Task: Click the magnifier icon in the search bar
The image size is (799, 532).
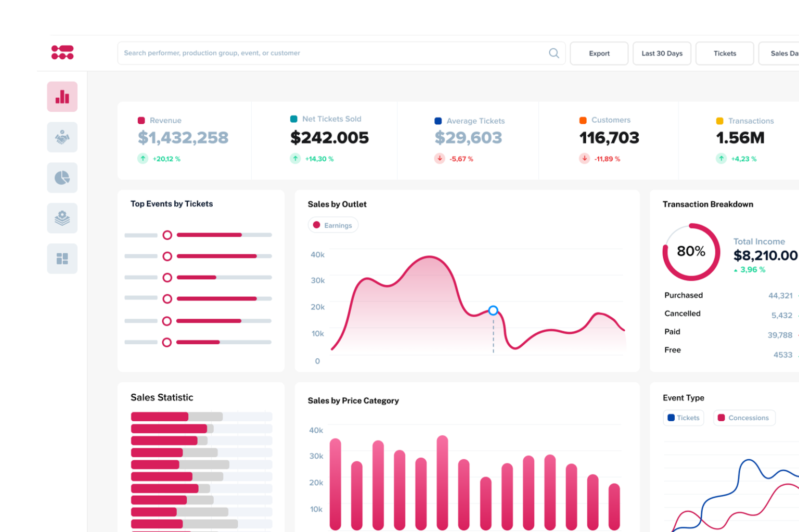Action: click(x=553, y=53)
